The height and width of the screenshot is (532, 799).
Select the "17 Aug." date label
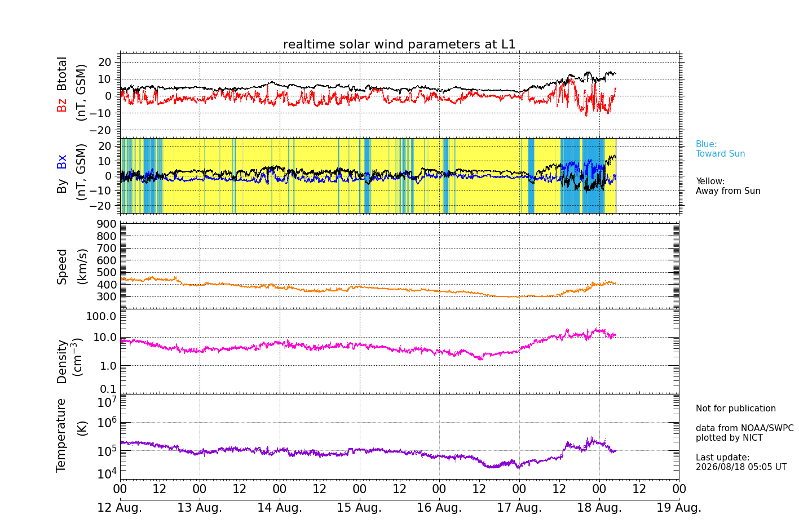pyautogui.click(x=519, y=508)
